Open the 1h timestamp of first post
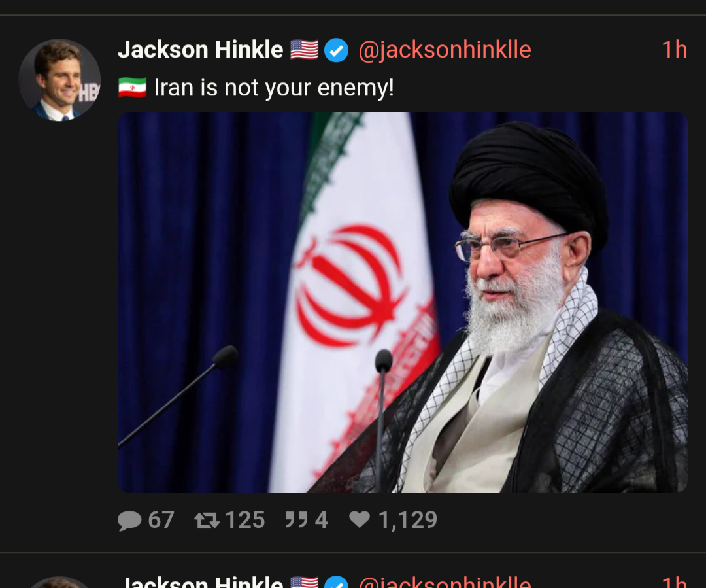This screenshot has height=588, width=706. (x=675, y=50)
